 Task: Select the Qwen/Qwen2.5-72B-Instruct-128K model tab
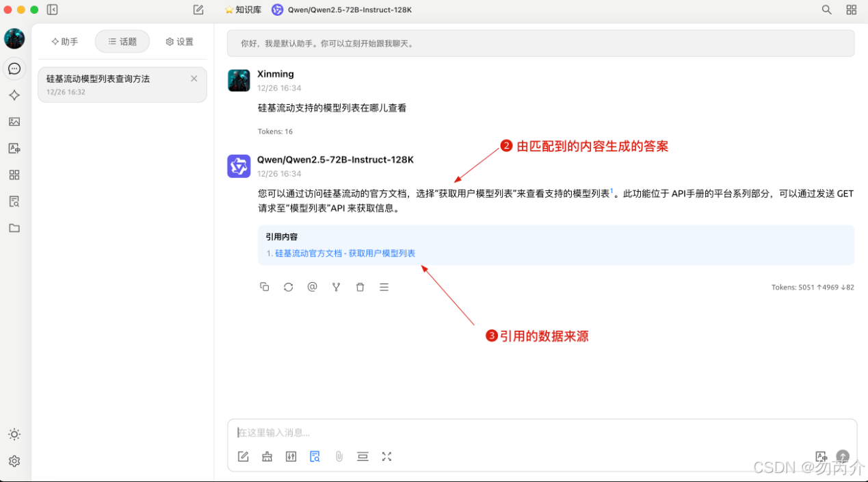tap(341, 10)
